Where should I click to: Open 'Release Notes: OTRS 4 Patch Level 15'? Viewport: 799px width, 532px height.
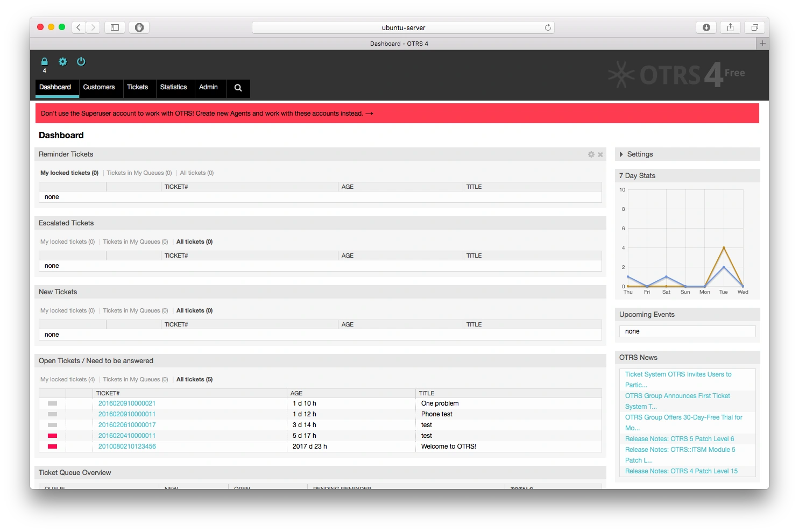coord(681,471)
